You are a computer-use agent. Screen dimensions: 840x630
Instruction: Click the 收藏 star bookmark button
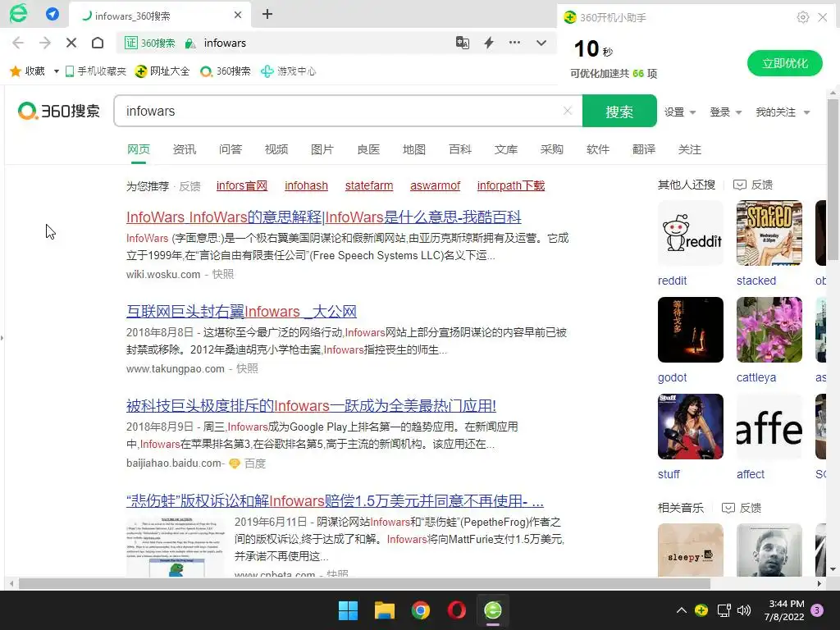click(x=27, y=71)
